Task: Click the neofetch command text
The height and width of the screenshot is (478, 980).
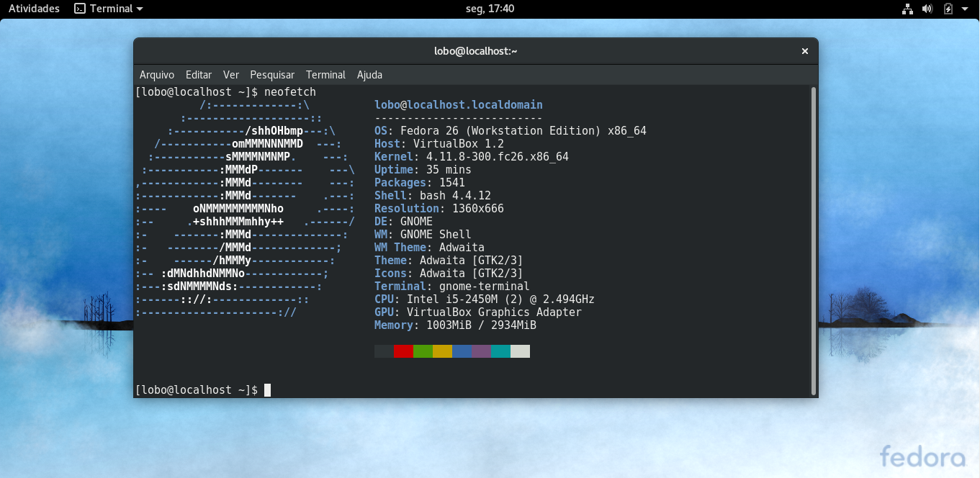Action: tap(290, 92)
